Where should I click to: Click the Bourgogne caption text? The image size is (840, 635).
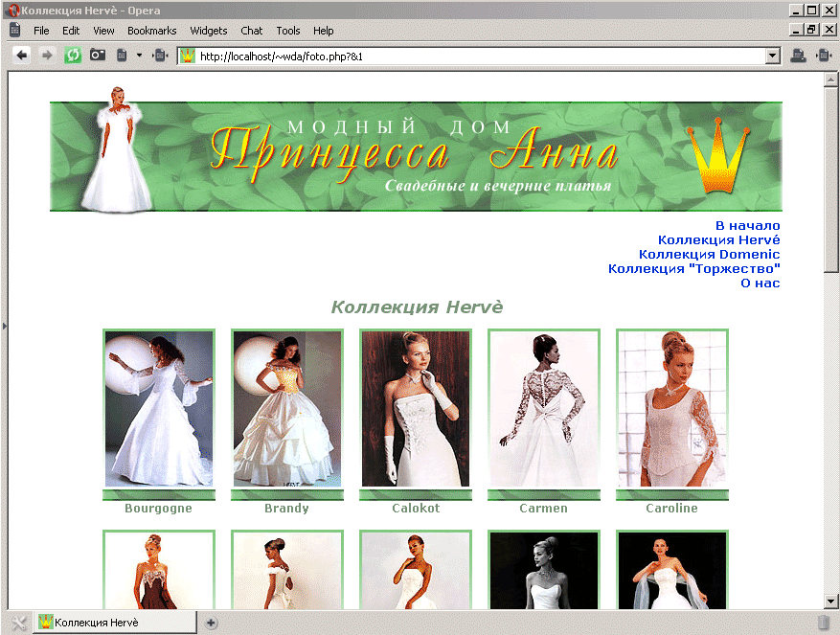click(159, 509)
